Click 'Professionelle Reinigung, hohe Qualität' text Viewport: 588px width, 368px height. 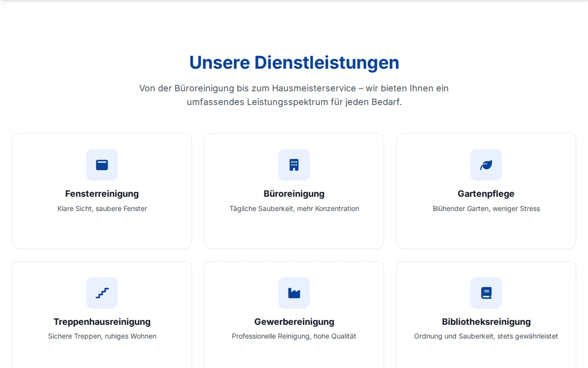[294, 336]
